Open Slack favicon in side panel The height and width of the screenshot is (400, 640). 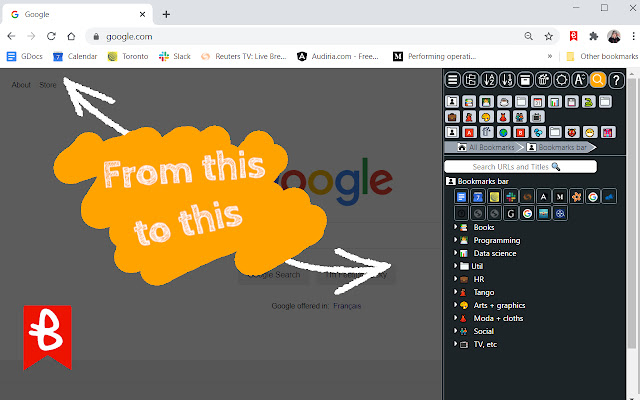(x=511, y=197)
